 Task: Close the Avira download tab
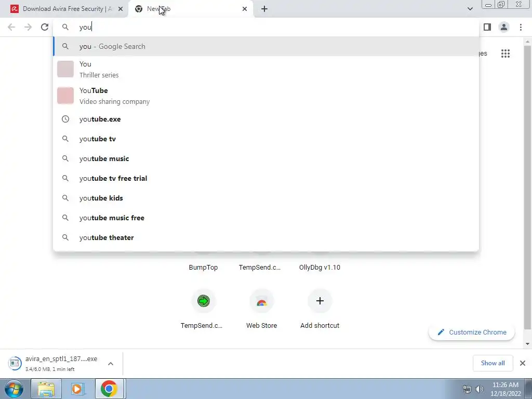[121, 9]
